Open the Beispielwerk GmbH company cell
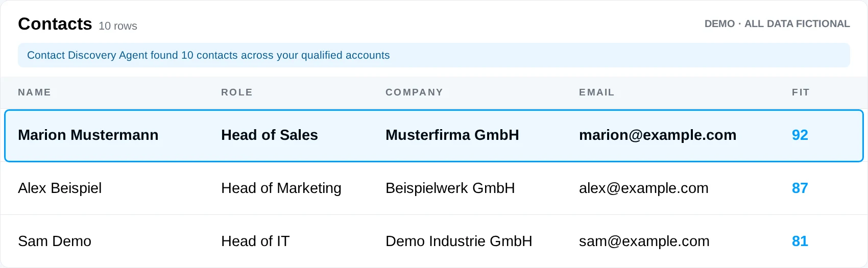Image resolution: width=868 pixels, height=268 pixels. click(450, 188)
